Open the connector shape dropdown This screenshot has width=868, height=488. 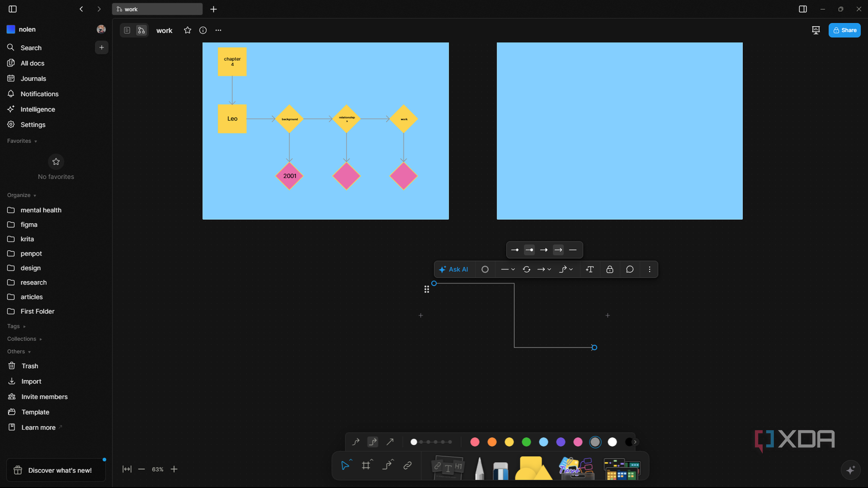pyautogui.click(x=566, y=269)
